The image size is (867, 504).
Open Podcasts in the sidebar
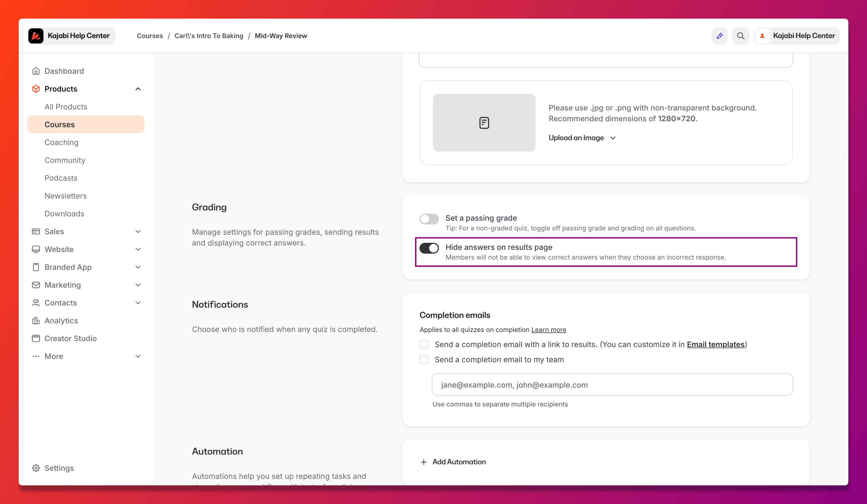tap(61, 178)
